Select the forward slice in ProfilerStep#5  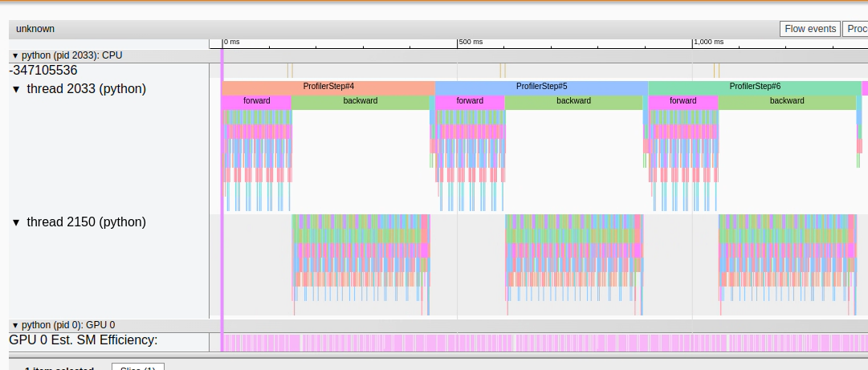pos(470,101)
